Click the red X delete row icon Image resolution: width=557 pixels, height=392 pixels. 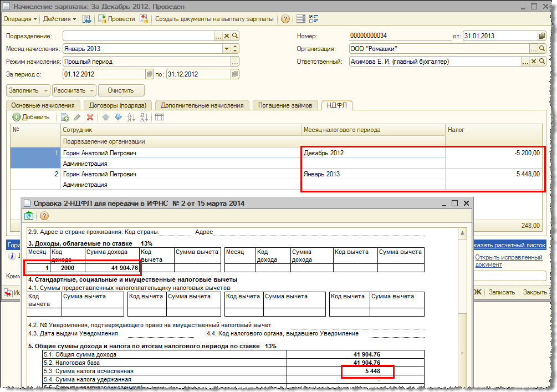(90, 117)
